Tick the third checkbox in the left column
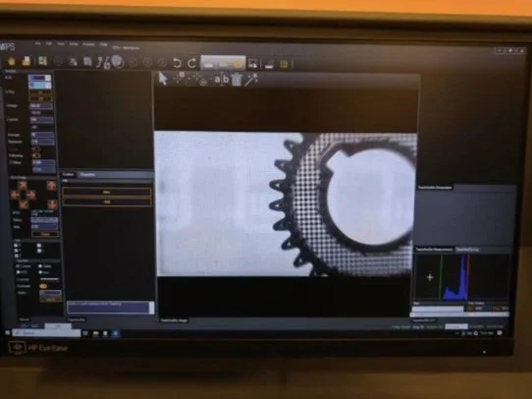The image size is (532, 399). tap(16, 256)
